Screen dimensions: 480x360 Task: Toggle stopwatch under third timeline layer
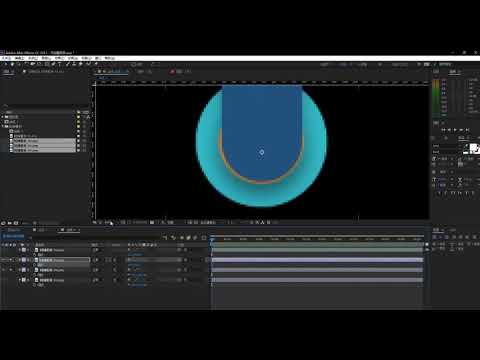tap(35, 275)
